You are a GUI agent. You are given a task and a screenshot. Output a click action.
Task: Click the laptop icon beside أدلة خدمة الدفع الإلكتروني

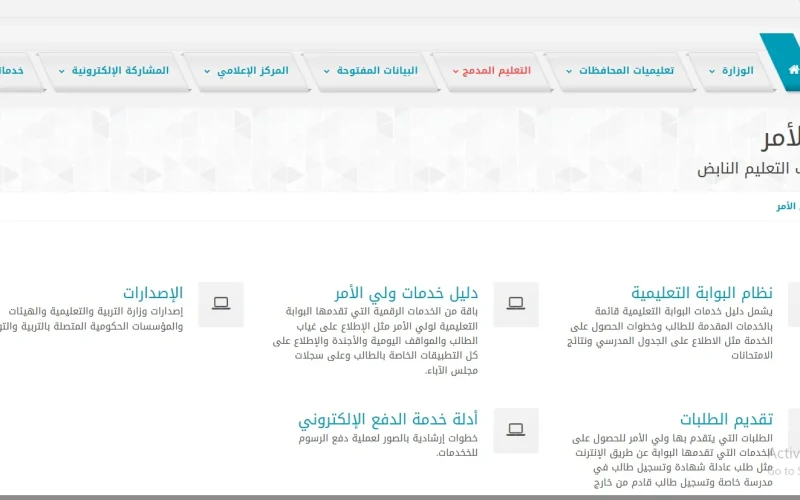[x=516, y=430]
